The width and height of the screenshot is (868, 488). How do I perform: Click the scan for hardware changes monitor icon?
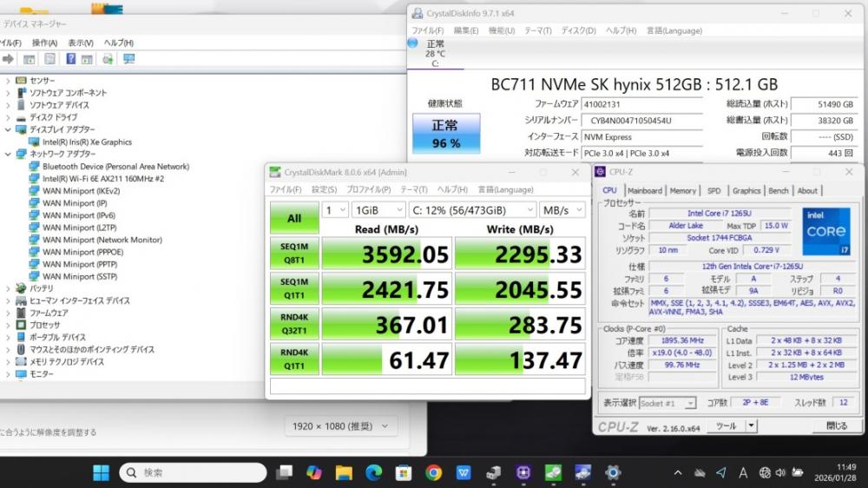[x=128, y=59]
